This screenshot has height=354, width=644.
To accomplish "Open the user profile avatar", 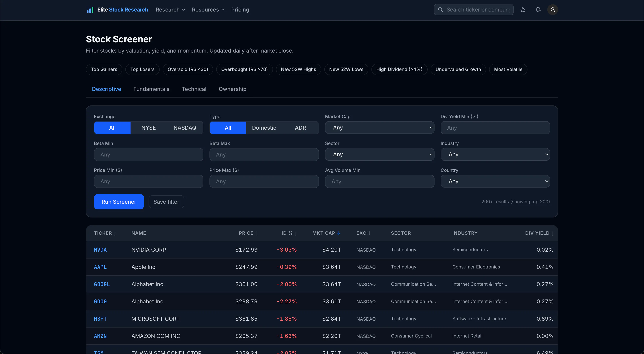I will coord(553,10).
